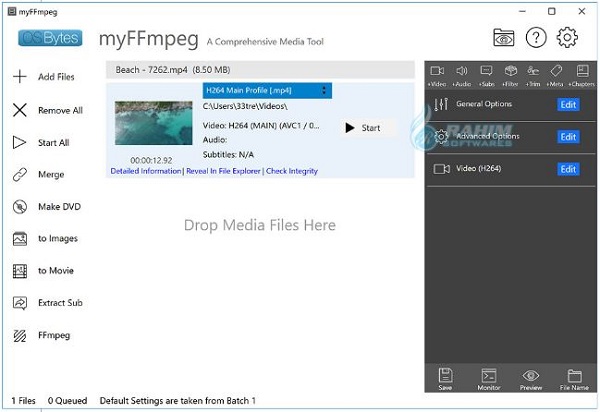The image size is (600, 412).
Task: Click the Subtitles: N/A text
Action: tap(228, 155)
